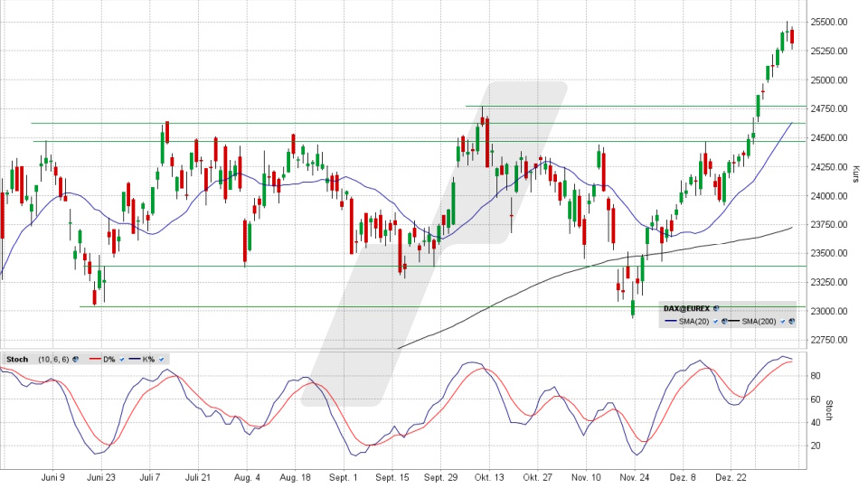Image resolution: width=868 pixels, height=488 pixels.
Task: Click the 20 level on Stoch axis
Action: click(816, 446)
